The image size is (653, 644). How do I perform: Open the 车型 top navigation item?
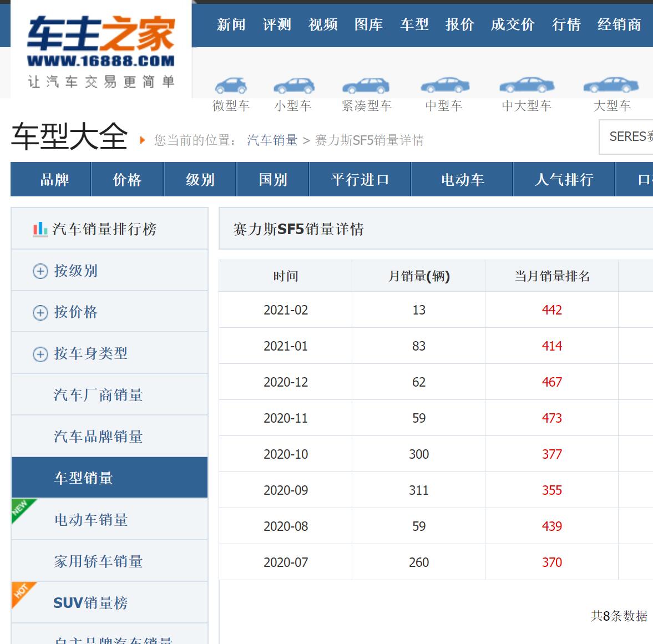pyautogui.click(x=414, y=24)
